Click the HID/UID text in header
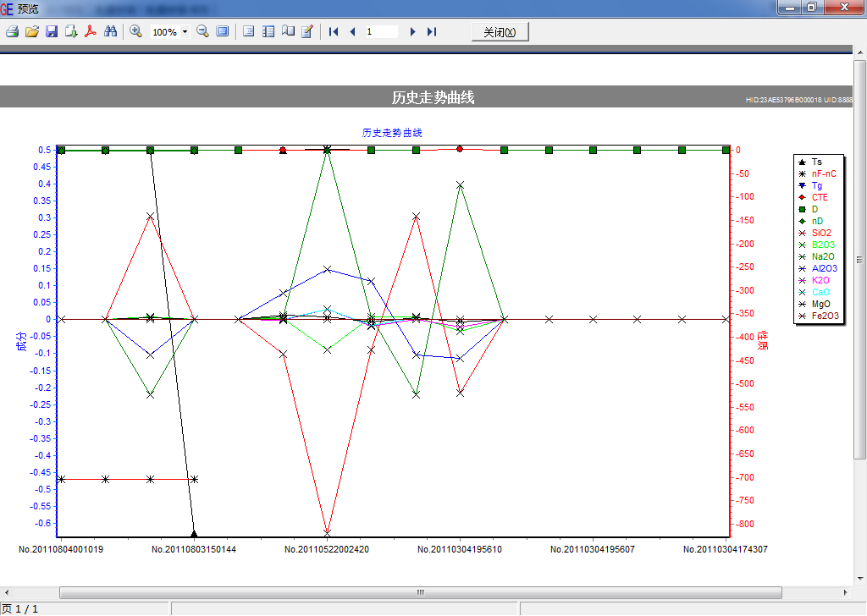 (799, 100)
